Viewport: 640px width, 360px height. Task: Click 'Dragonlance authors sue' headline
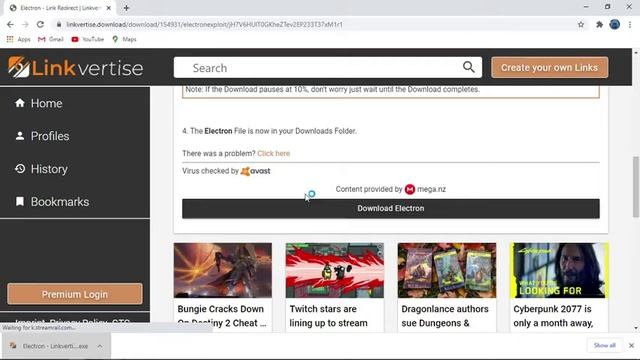pos(445,316)
